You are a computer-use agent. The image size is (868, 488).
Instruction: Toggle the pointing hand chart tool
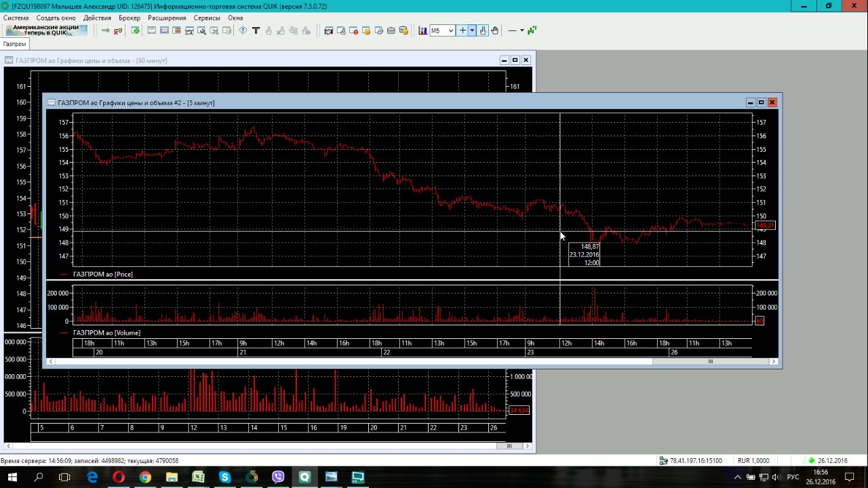pos(483,30)
